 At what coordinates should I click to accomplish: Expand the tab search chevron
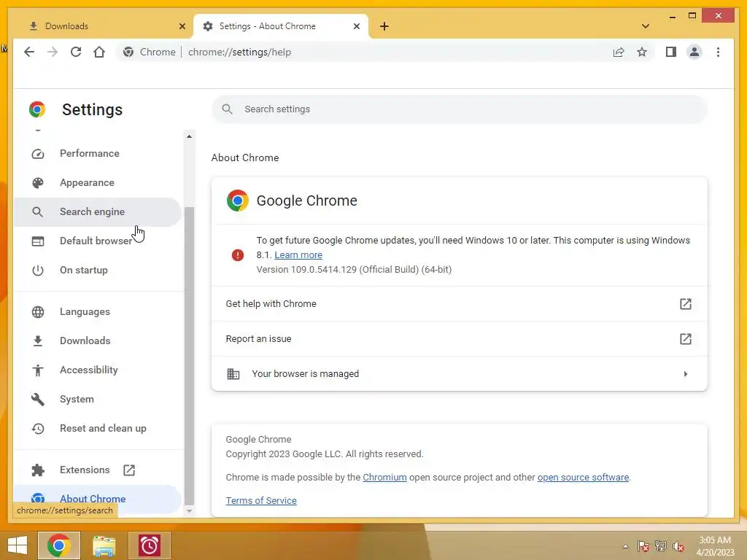coord(646,26)
